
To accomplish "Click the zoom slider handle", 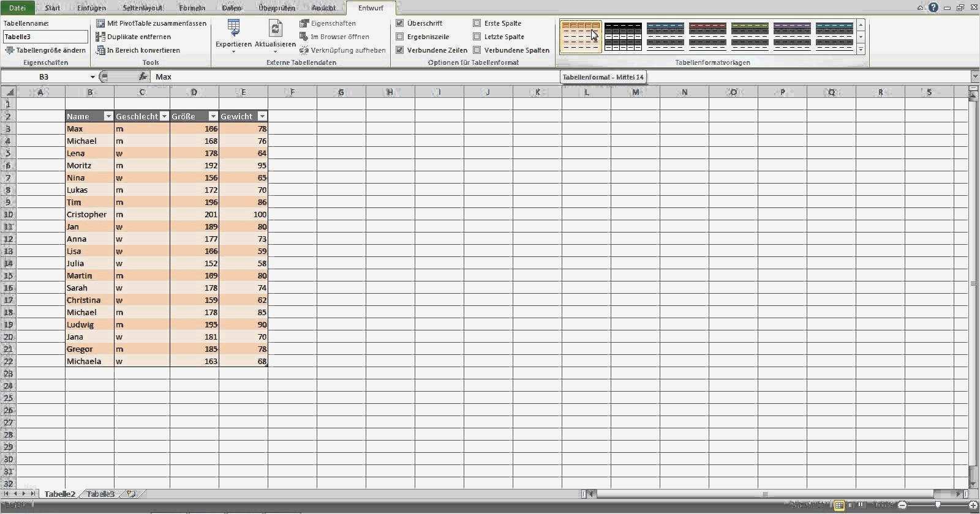I will coord(937,505).
